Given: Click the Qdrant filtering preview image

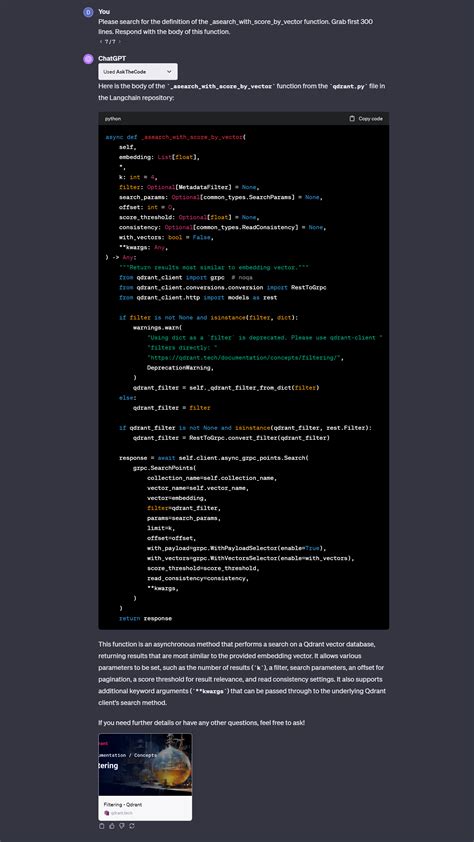Looking at the screenshot, I should click(x=145, y=765).
